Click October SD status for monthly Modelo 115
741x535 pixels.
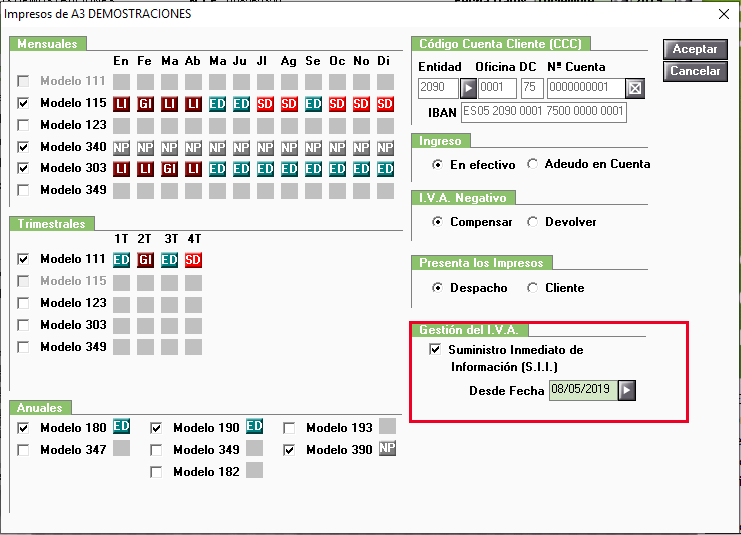(337, 104)
